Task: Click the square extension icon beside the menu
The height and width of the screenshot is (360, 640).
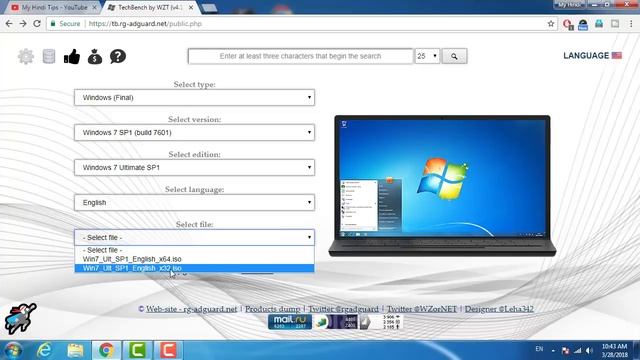Action: [615, 24]
